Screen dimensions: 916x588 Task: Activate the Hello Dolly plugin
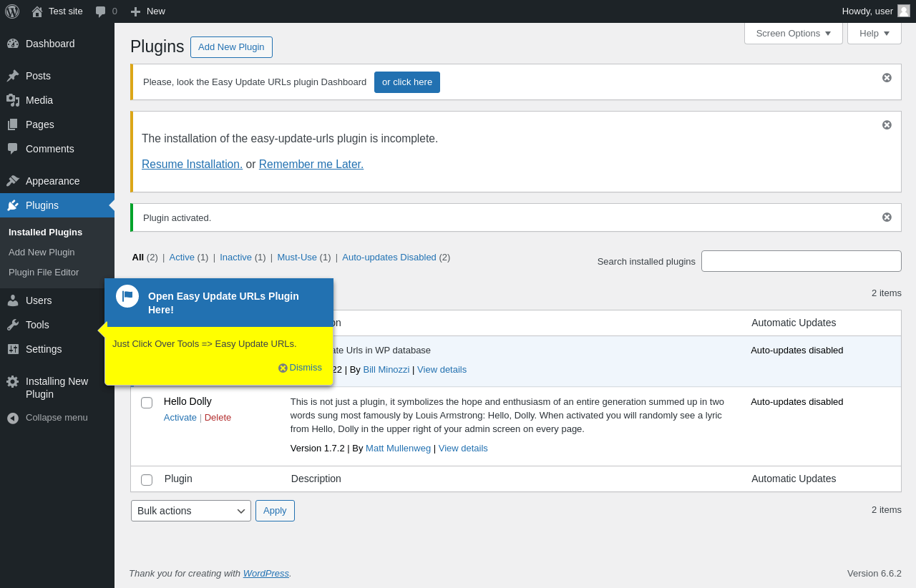(180, 418)
